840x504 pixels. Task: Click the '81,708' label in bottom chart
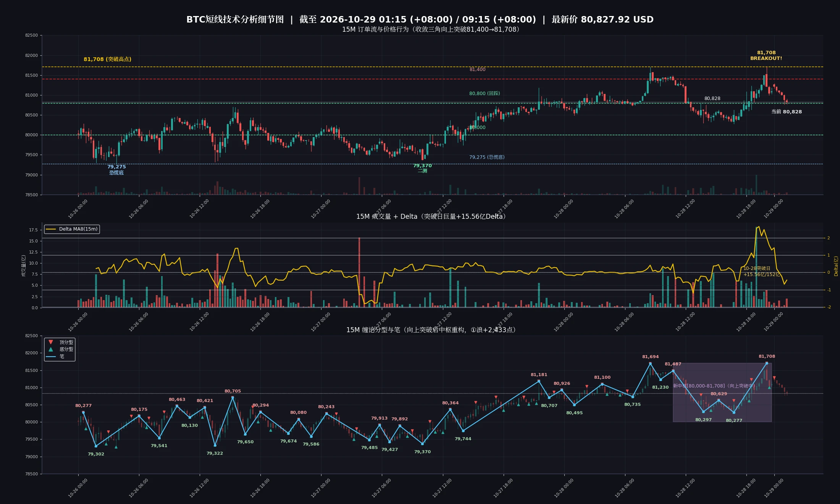[x=767, y=356]
